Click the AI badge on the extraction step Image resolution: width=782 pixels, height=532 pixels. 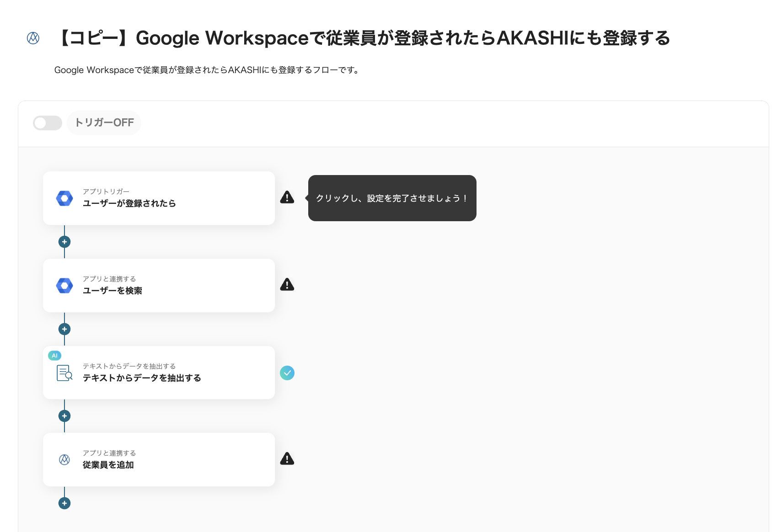click(x=54, y=356)
